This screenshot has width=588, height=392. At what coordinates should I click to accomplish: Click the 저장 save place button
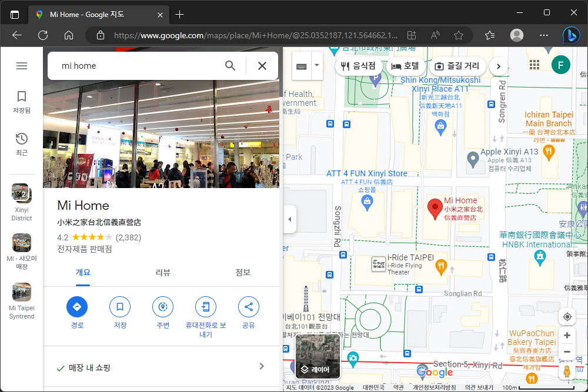point(120,307)
